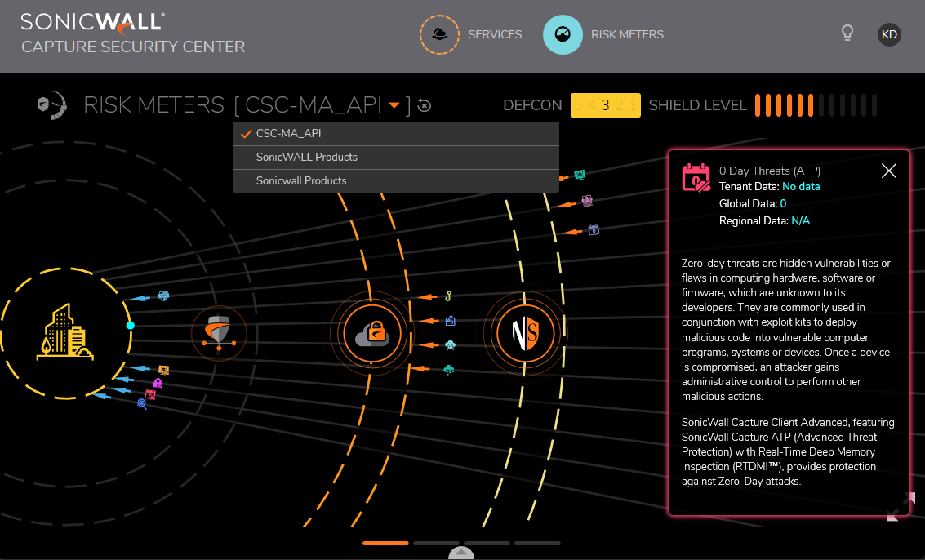925x560 pixels.
Task: Click the Risk Meters shield gauge title icon
Action: [52, 105]
